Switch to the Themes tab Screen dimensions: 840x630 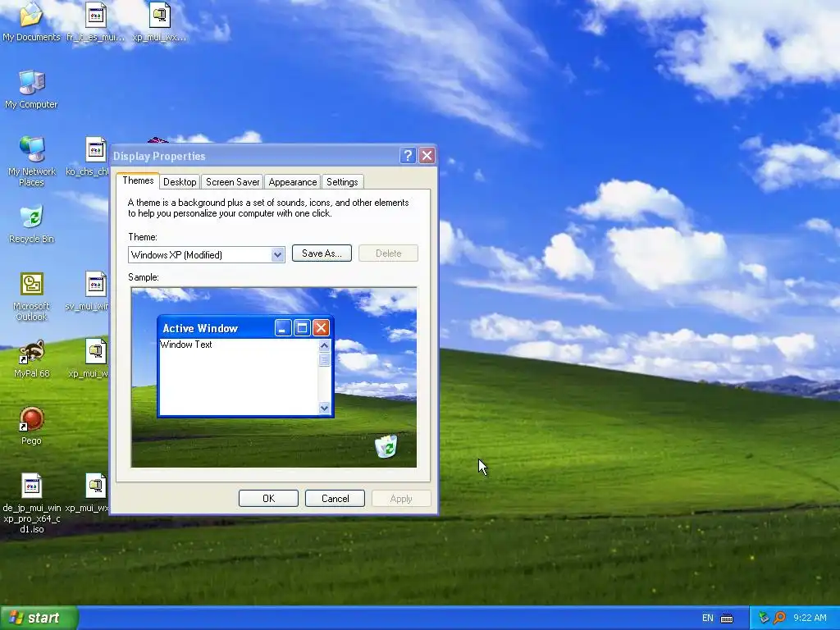(x=138, y=180)
